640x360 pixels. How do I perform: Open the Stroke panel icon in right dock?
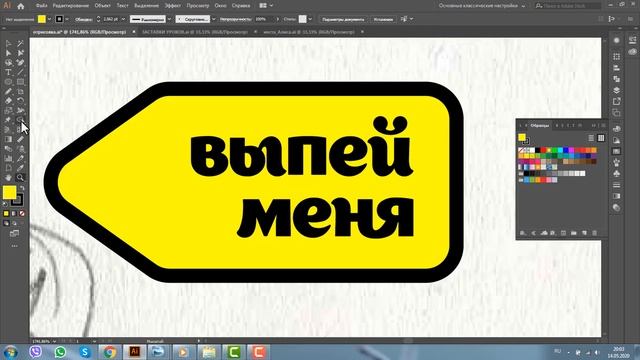[x=617, y=185]
